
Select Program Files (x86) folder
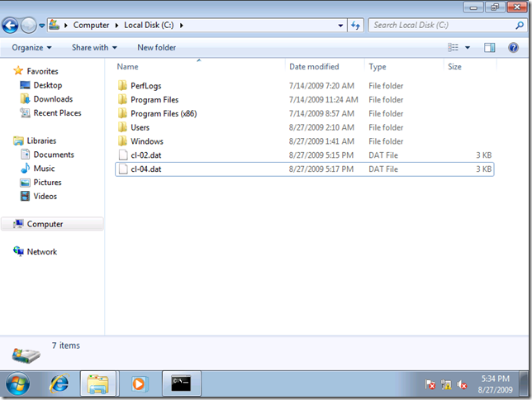164,114
